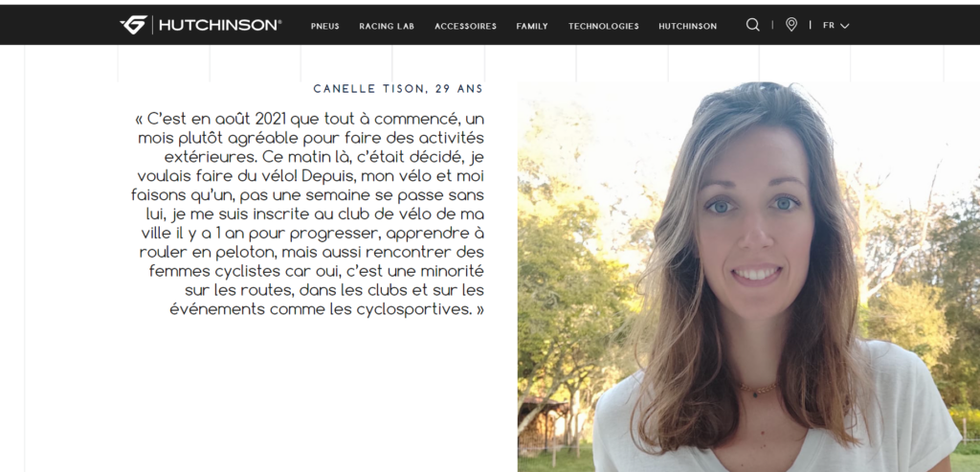Click the Hutchinson logo emblem
Image resolution: width=980 pixels, height=472 pixels.
point(133,25)
